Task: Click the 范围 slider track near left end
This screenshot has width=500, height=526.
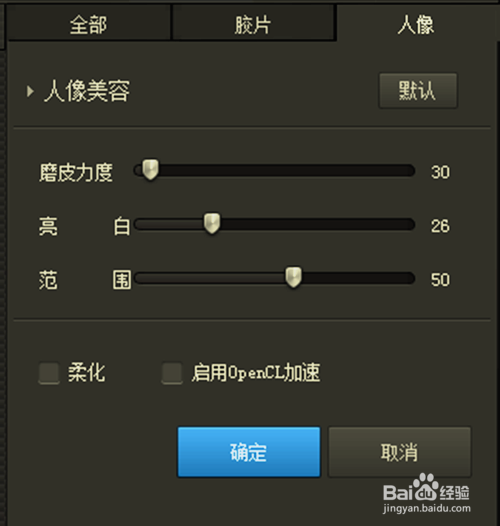Action: coord(151,278)
